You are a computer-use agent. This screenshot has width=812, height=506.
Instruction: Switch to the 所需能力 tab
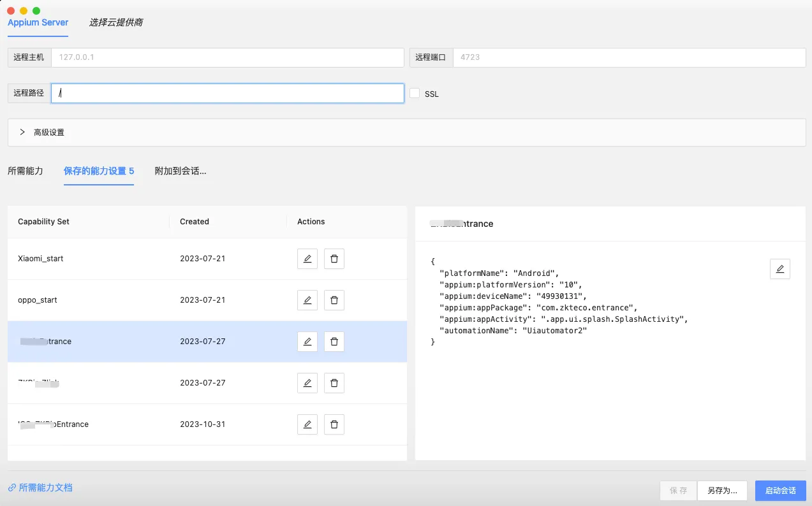pos(26,171)
